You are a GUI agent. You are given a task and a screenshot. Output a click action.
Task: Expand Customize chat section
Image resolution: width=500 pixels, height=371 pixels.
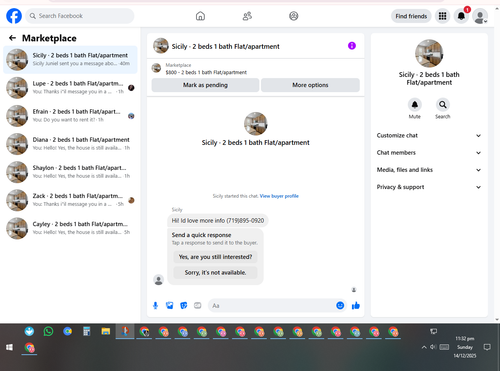[429, 135]
